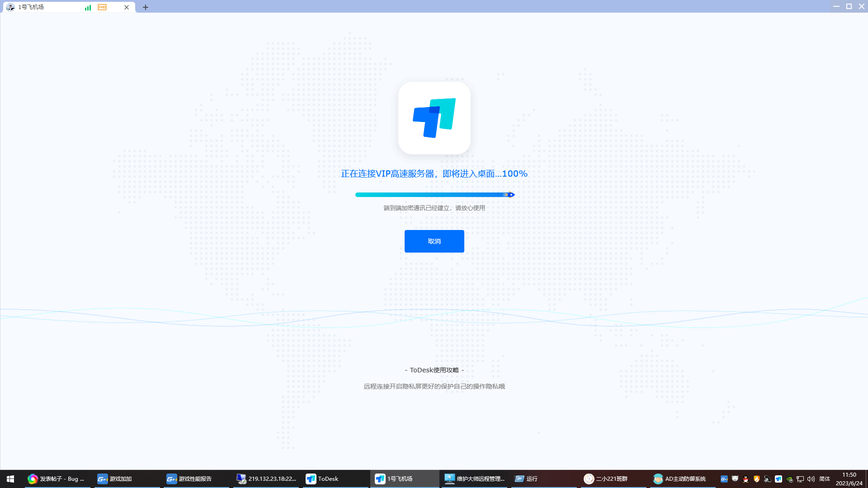Maximize the ToDesk session window
The image size is (868, 488).
pos(849,6)
